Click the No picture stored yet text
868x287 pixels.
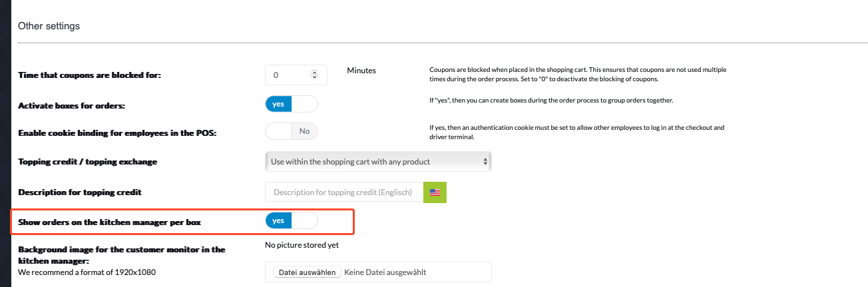click(x=302, y=245)
